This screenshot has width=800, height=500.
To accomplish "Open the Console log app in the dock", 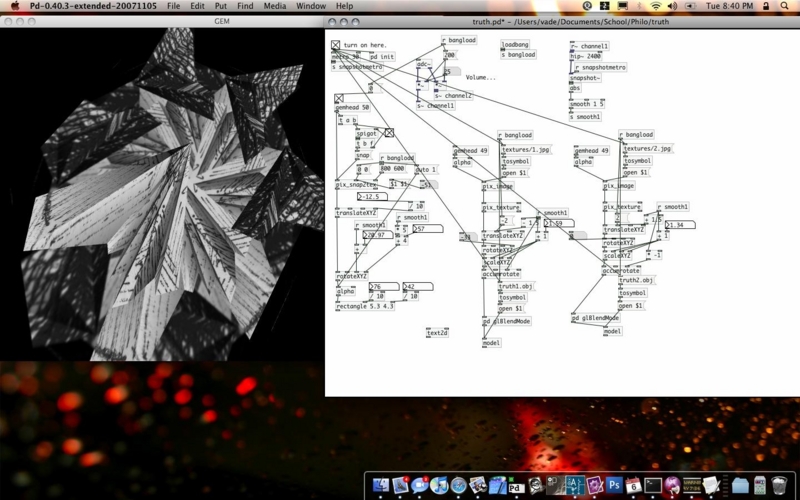I will (x=691, y=485).
